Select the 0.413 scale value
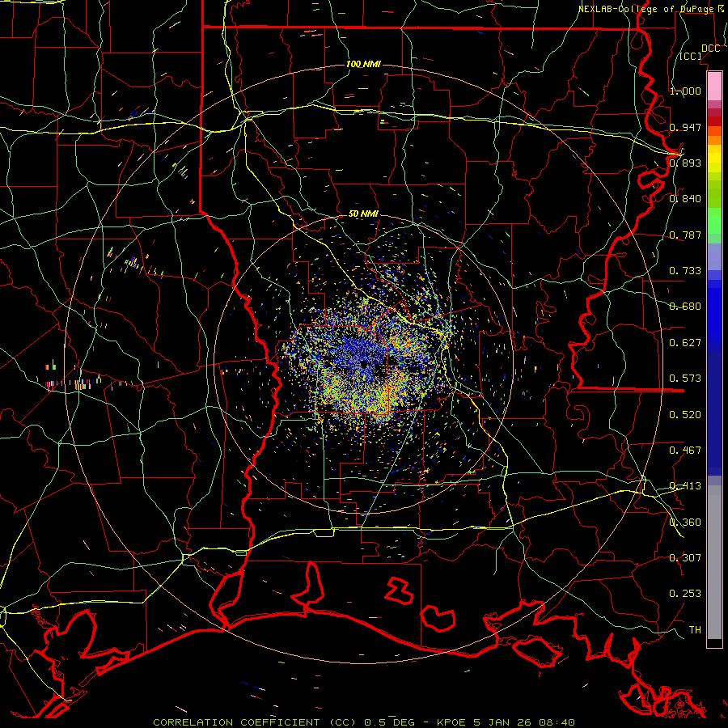This screenshot has height=728, width=728. tap(685, 486)
